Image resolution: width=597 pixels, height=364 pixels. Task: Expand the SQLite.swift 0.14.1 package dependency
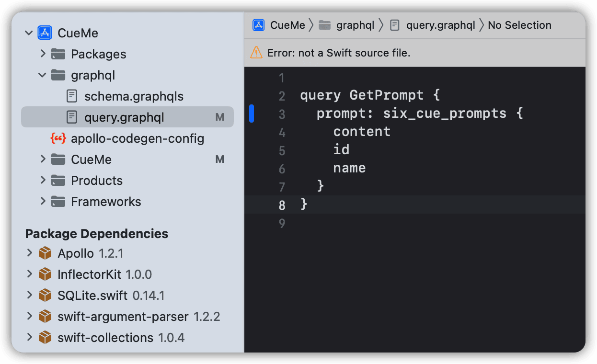point(29,295)
